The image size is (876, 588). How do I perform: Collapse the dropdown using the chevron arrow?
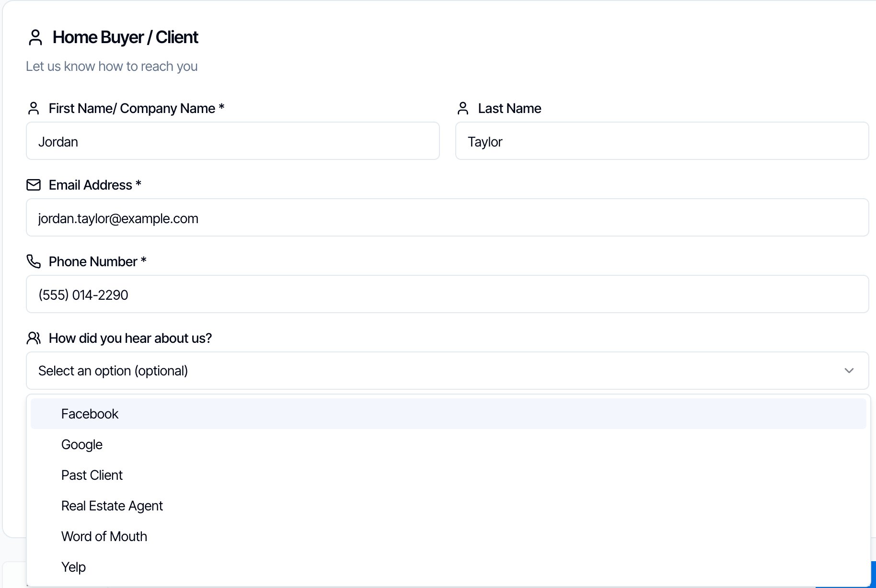click(849, 371)
